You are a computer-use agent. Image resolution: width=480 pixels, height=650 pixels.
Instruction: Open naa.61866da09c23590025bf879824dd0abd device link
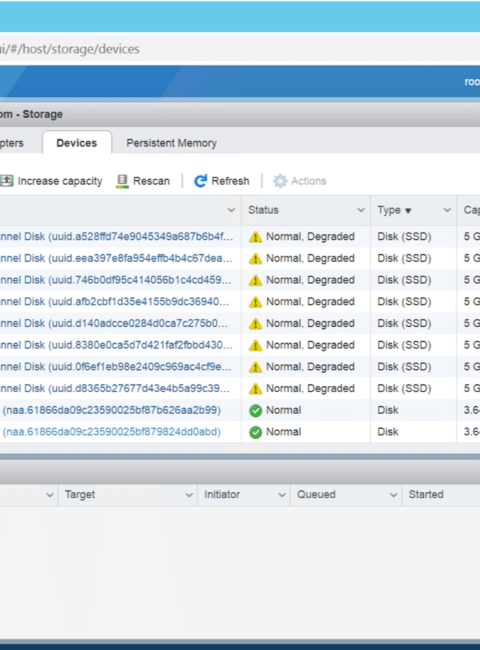(x=112, y=432)
